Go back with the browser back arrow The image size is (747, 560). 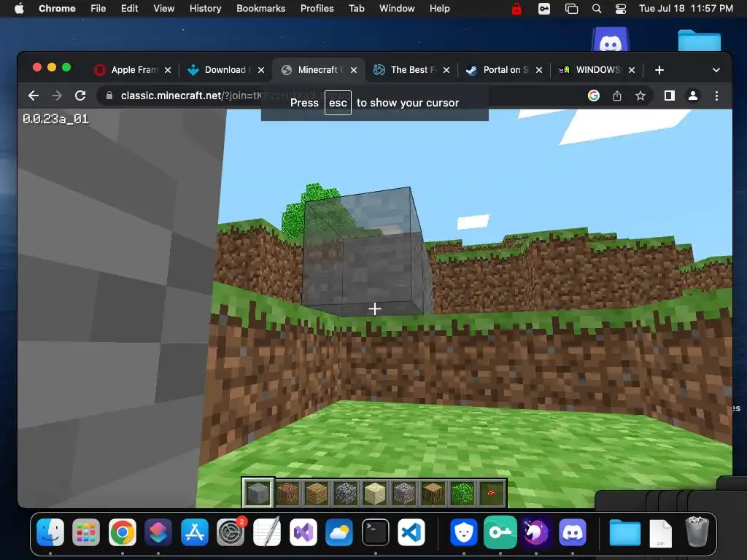[x=34, y=96]
